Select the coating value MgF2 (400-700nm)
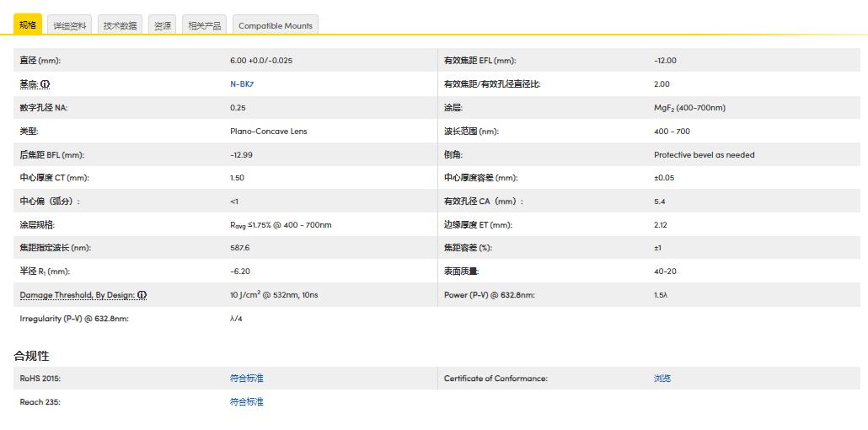The height and width of the screenshot is (430, 868). (x=689, y=108)
